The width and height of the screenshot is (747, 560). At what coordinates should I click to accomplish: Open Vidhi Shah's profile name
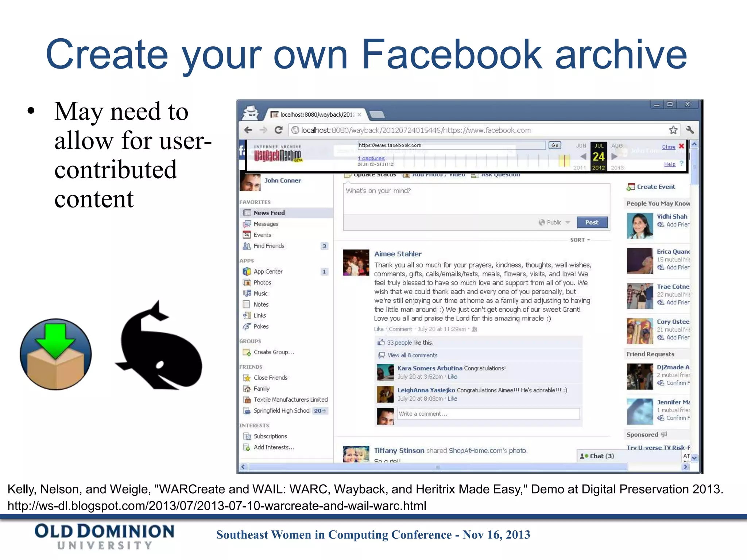[x=672, y=217]
